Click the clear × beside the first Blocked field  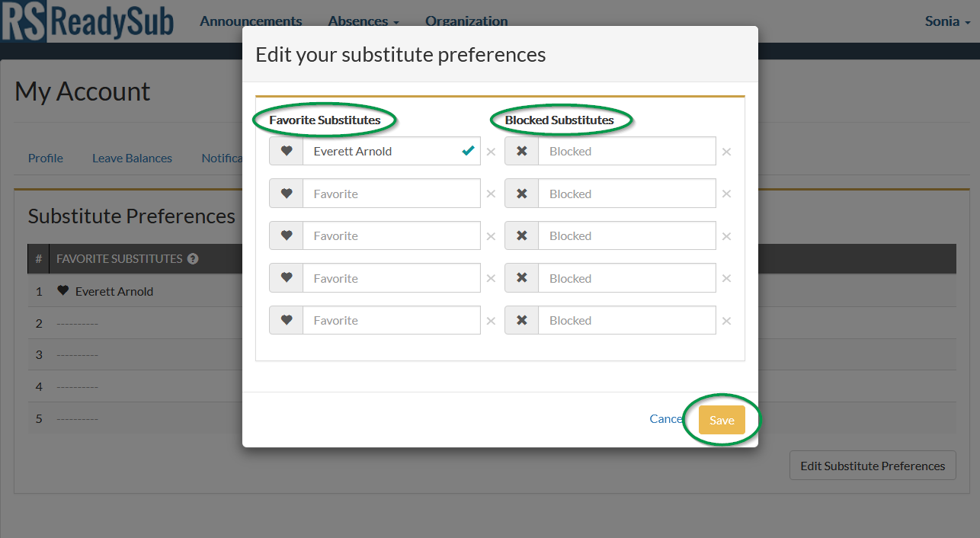pos(726,151)
